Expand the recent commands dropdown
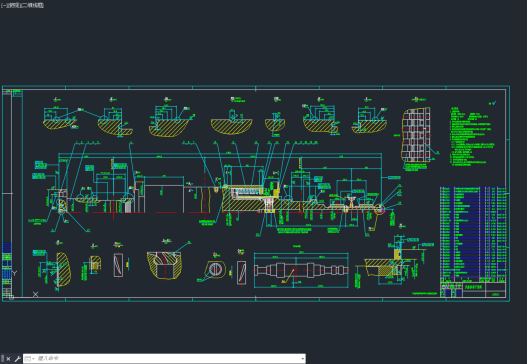The image size is (527, 364). pyautogui.click(x=30, y=359)
